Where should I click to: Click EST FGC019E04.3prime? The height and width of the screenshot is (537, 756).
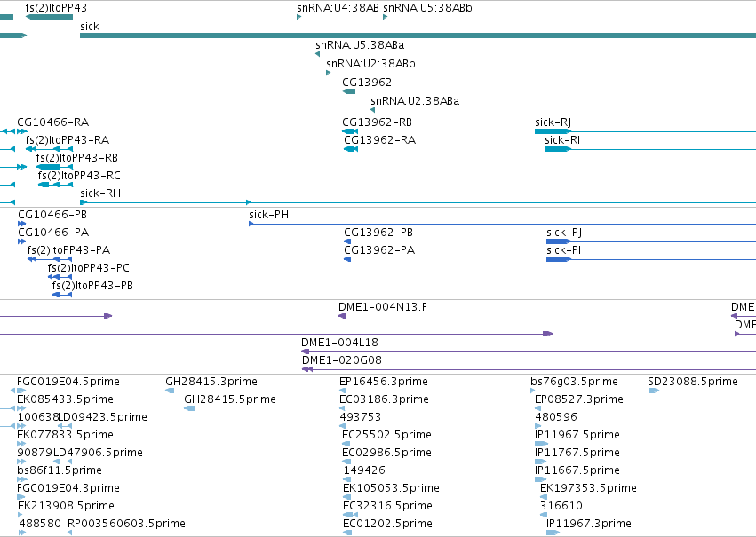coord(68,488)
